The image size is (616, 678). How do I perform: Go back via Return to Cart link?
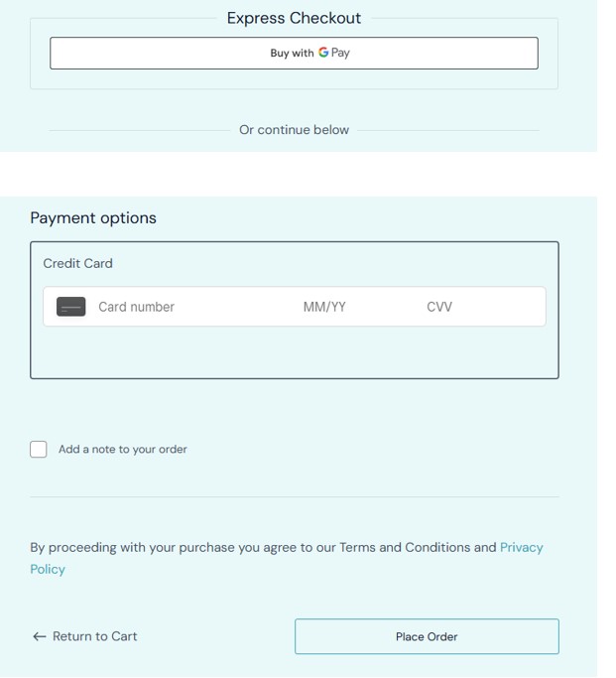point(94,636)
